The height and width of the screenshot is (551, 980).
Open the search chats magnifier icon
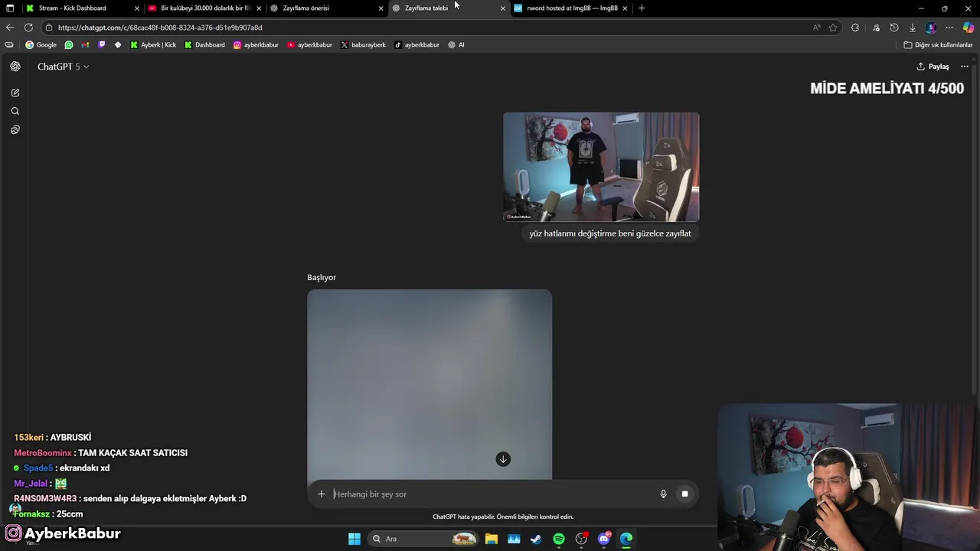[x=15, y=111]
